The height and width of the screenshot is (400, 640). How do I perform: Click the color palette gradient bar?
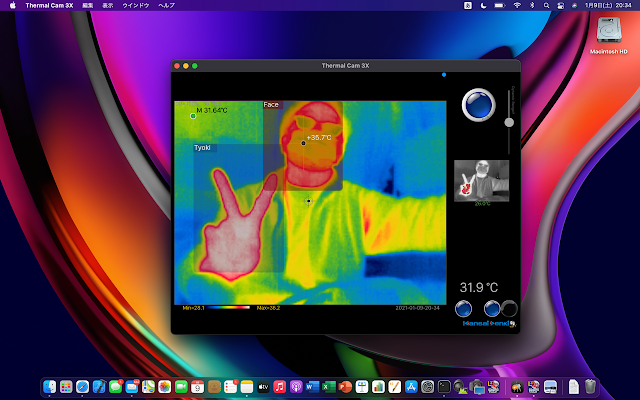[x=229, y=308]
